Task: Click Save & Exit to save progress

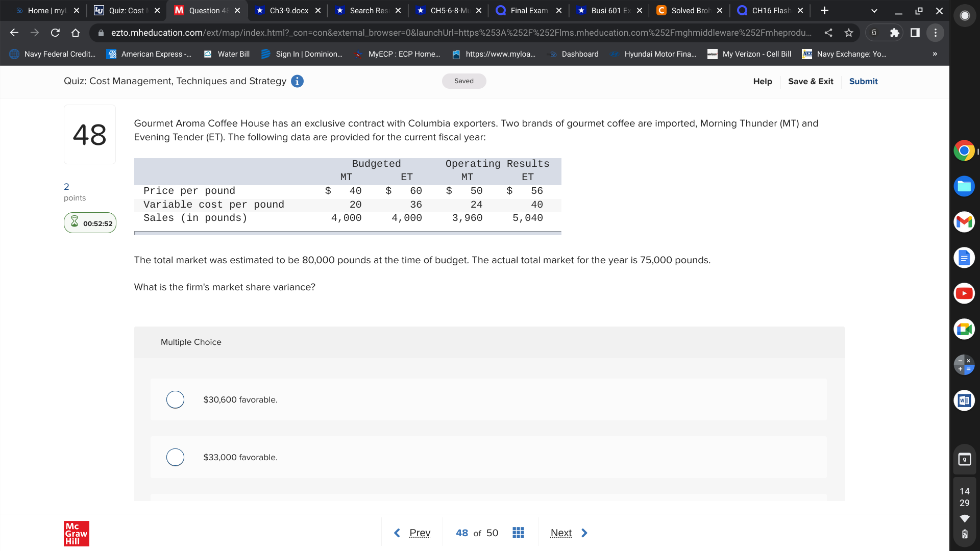Action: coord(810,81)
